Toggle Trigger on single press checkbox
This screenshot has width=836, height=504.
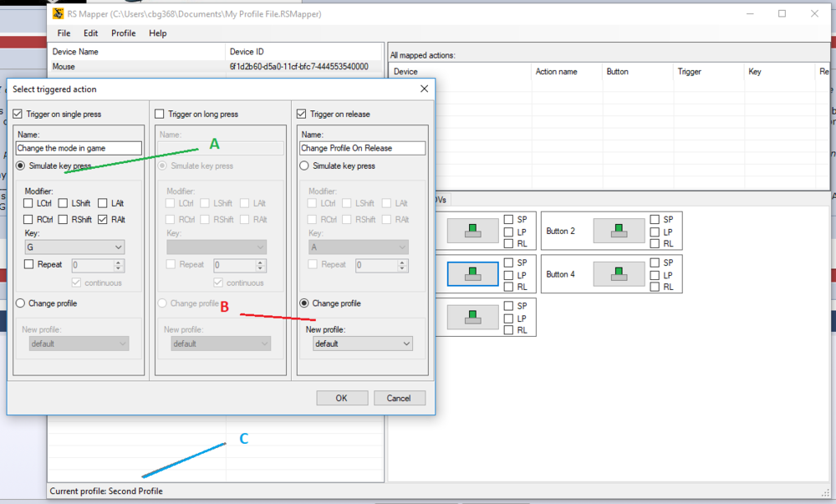(x=18, y=114)
